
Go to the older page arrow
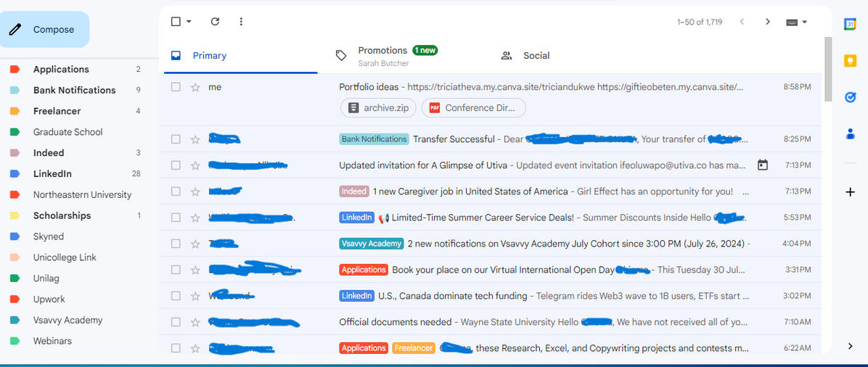(x=767, y=22)
